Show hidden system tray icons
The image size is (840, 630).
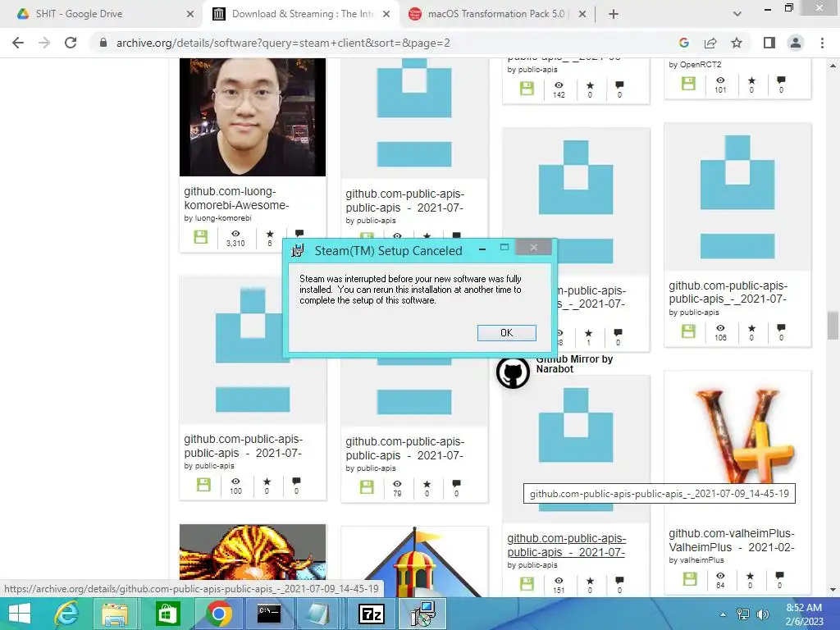click(x=723, y=614)
